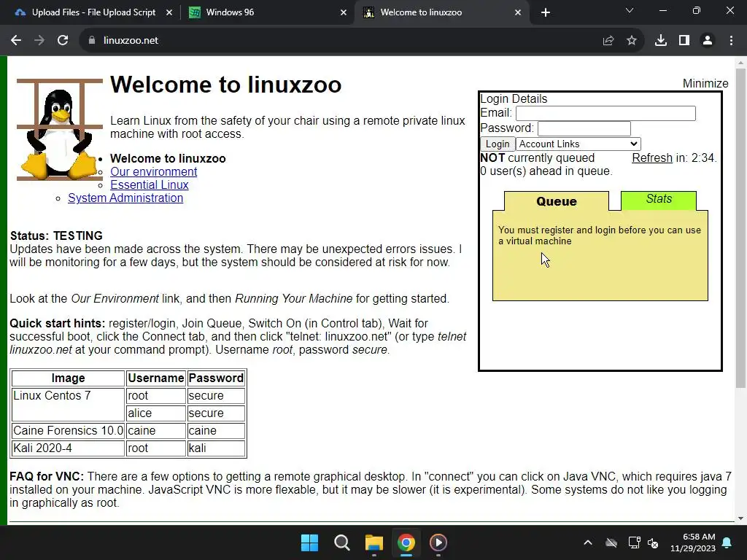Viewport: 747px width, 560px height.
Task: Open the media player taskbar icon
Action: (x=438, y=542)
